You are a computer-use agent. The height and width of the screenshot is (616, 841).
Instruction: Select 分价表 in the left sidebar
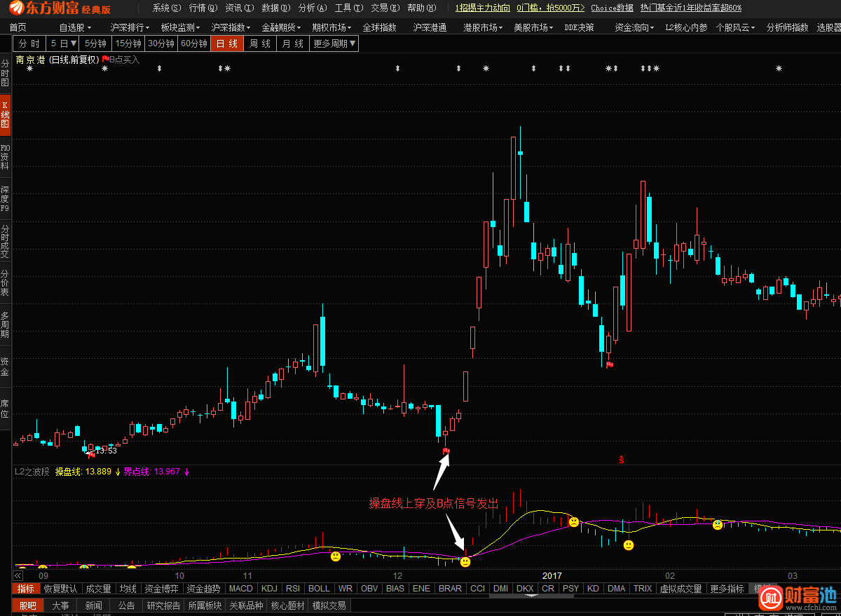tap(5, 283)
